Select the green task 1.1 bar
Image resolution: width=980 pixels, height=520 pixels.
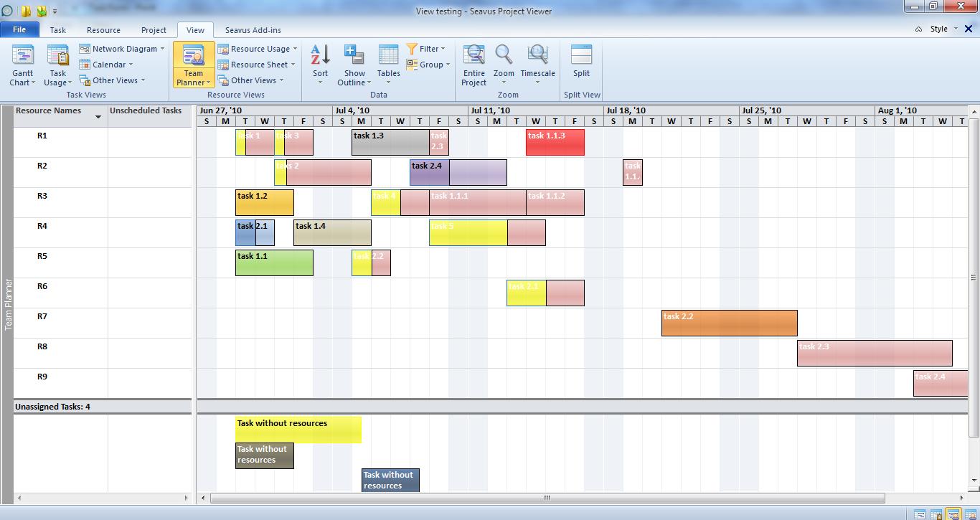pyautogui.click(x=274, y=263)
